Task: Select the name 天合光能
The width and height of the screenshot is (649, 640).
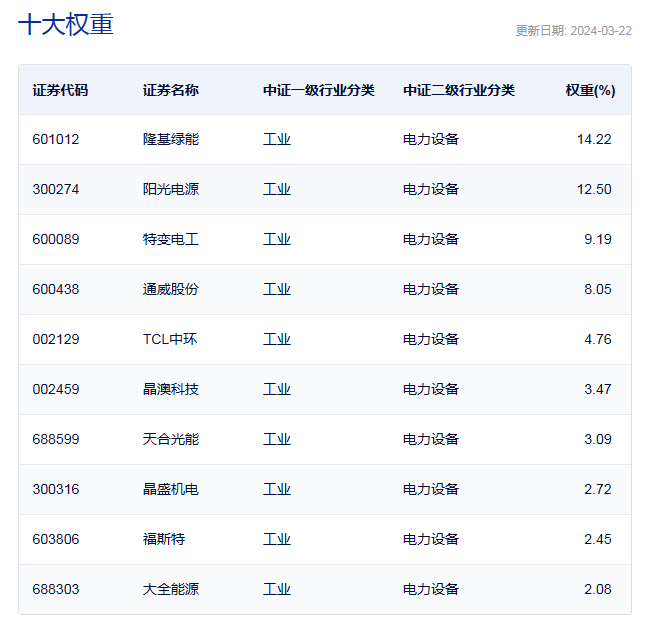Action: (171, 439)
